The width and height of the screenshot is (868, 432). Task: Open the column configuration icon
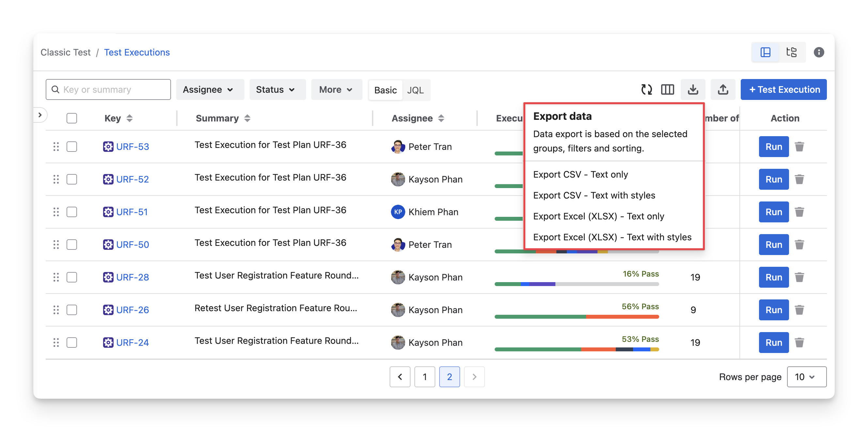tap(667, 89)
